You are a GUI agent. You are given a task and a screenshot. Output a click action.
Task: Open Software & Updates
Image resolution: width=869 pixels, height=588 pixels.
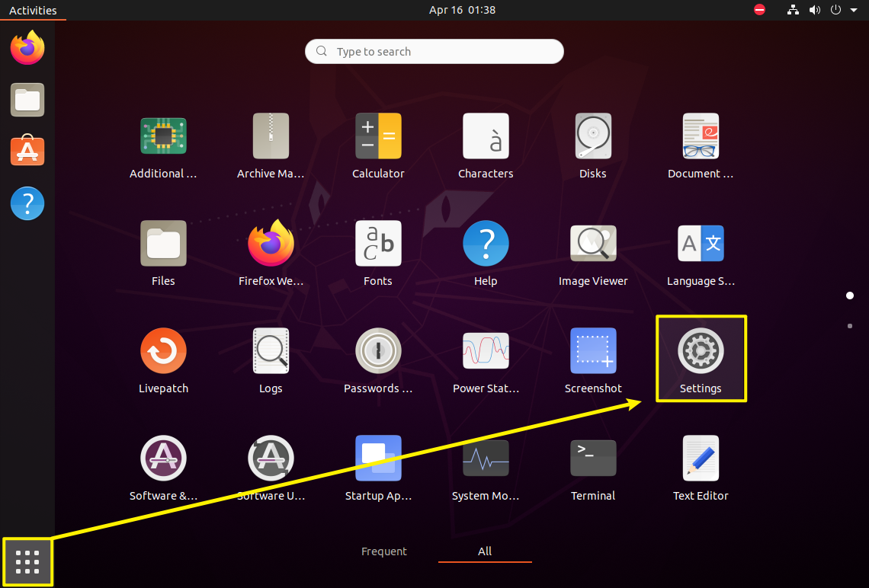coord(163,468)
